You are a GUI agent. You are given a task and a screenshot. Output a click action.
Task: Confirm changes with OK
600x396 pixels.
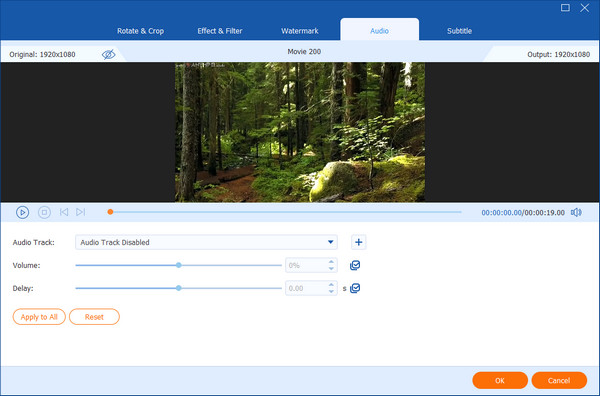click(x=500, y=380)
